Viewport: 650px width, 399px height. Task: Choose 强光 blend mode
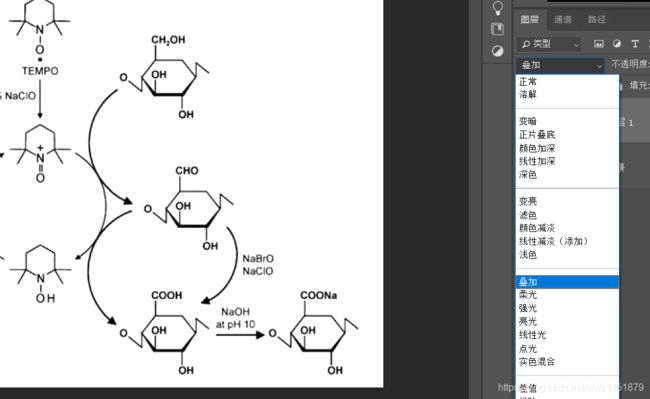tap(567, 308)
